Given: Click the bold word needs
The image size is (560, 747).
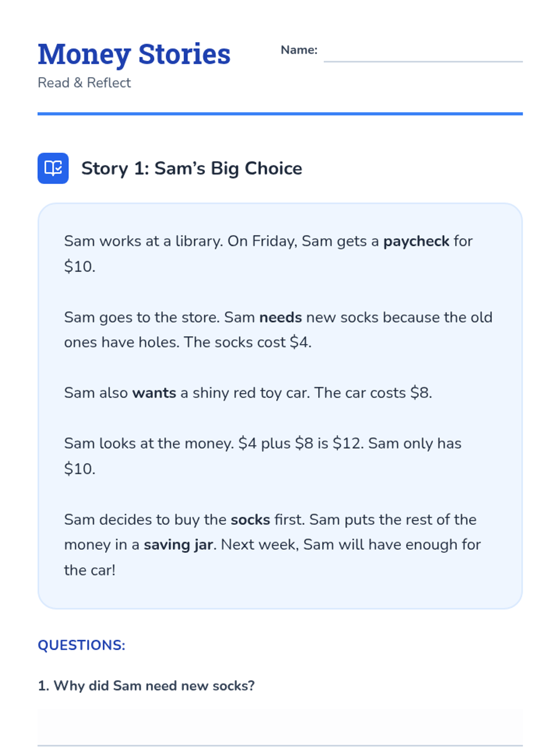Looking at the screenshot, I should click(280, 317).
